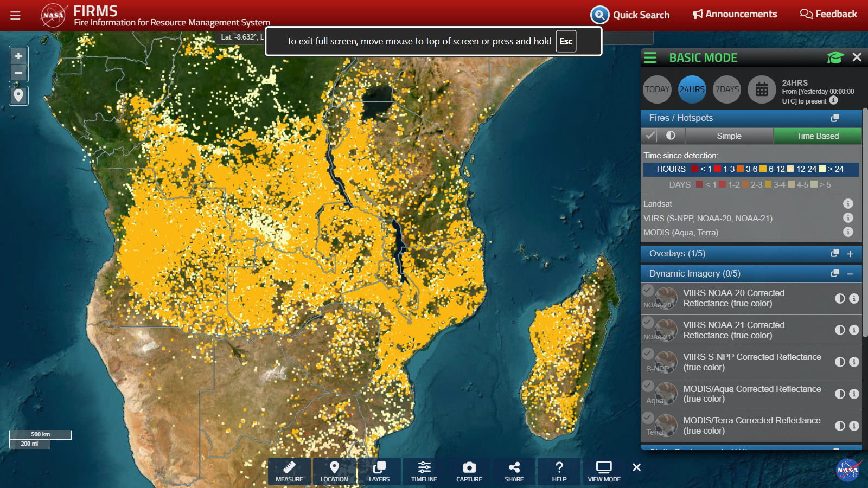The width and height of the screenshot is (868, 488).
Task: Select the DAYS legend row
Action: 751,185
